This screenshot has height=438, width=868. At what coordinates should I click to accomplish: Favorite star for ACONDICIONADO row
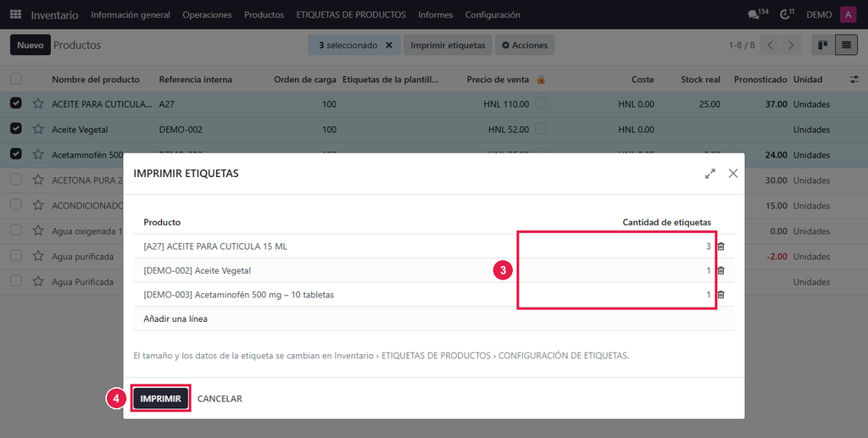coord(37,205)
